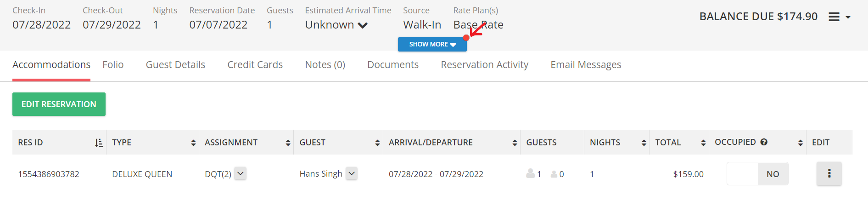This screenshot has height=201, width=868.
Task: Open the Hans Singh guest dropdown
Action: (352, 173)
